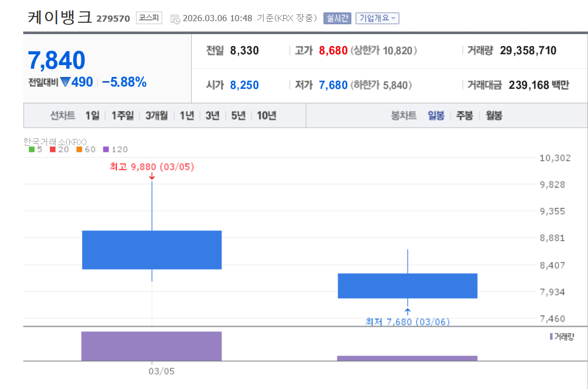Click the 하한가 5,840 text
Viewport: 588px width, 389px height.
381,85
